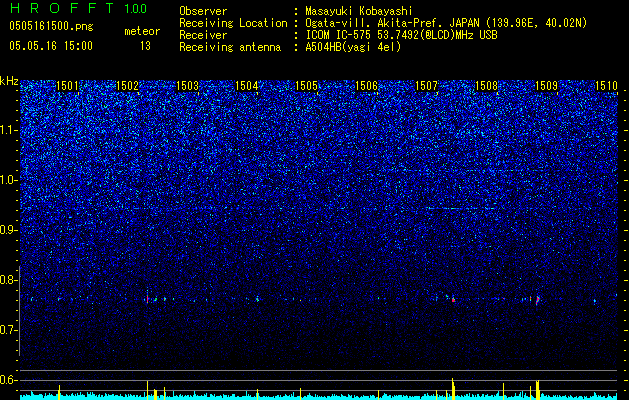This screenshot has height=400, width=629.
Task: Click the date 05.05.16 15:00
Action: [51, 46]
